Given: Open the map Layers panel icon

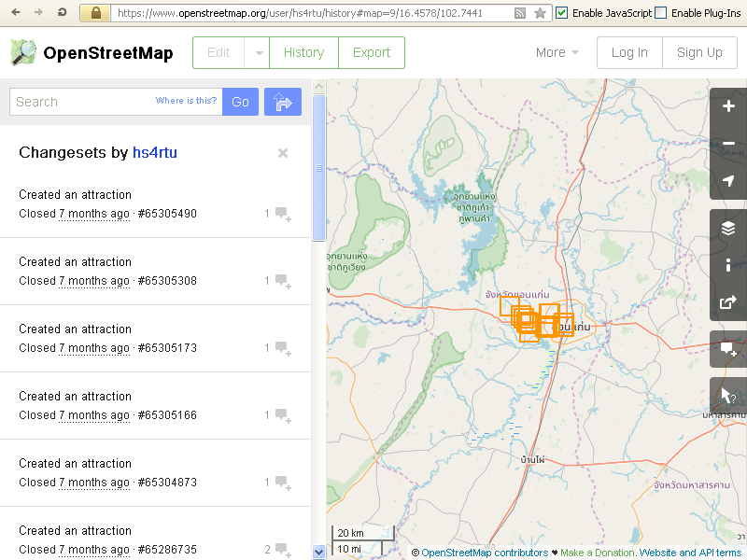Looking at the screenshot, I should [728, 228].
